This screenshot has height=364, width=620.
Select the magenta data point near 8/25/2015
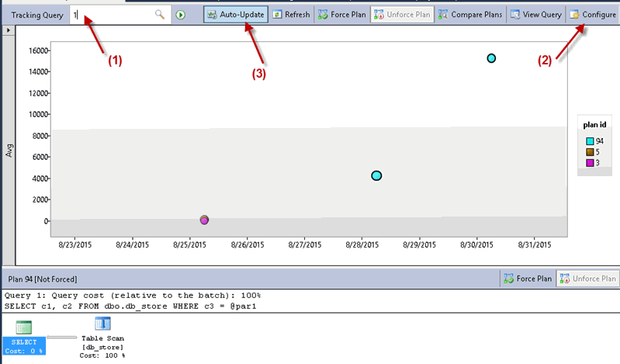[204, 220]
